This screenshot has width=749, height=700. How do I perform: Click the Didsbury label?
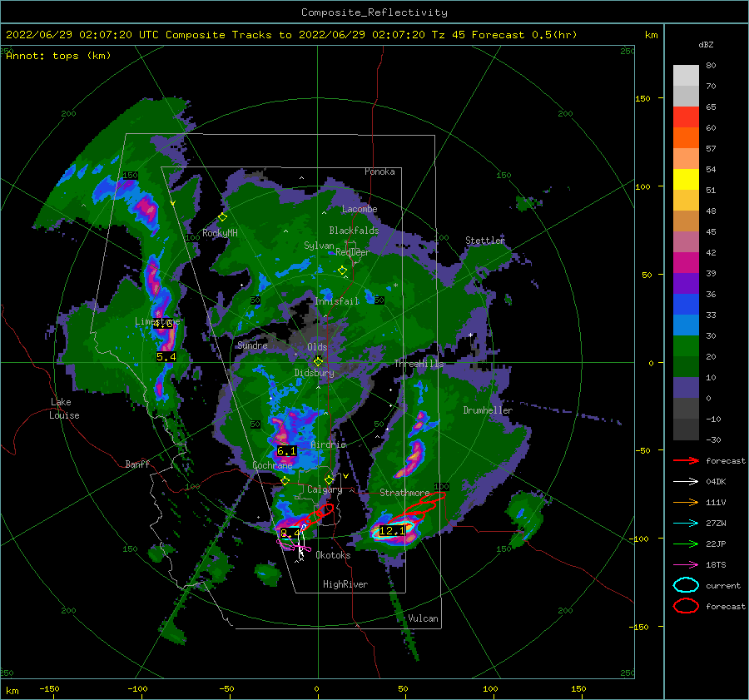click(x=315, y=373)
